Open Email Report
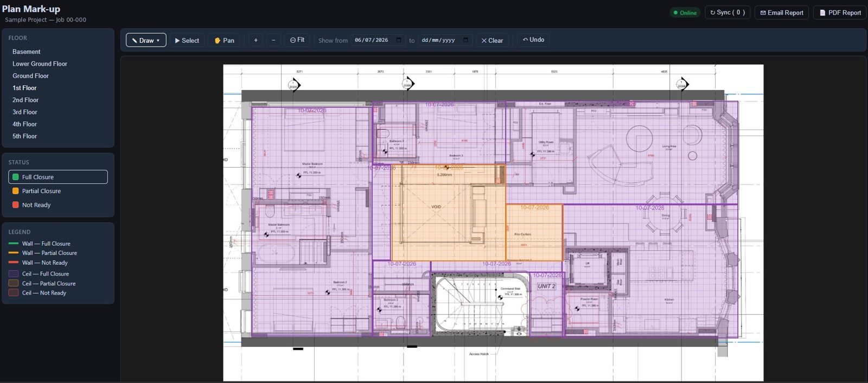868x383 pixels. point(782,12)
